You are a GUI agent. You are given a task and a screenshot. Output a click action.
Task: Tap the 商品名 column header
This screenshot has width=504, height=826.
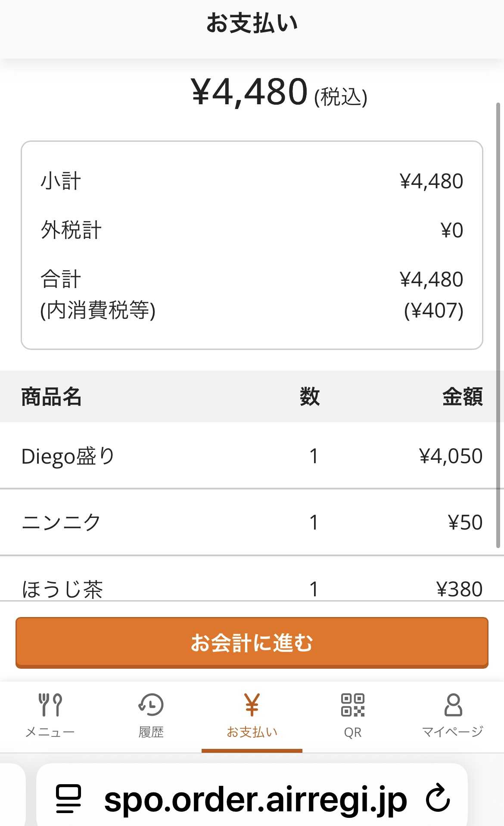coord(51,396)
